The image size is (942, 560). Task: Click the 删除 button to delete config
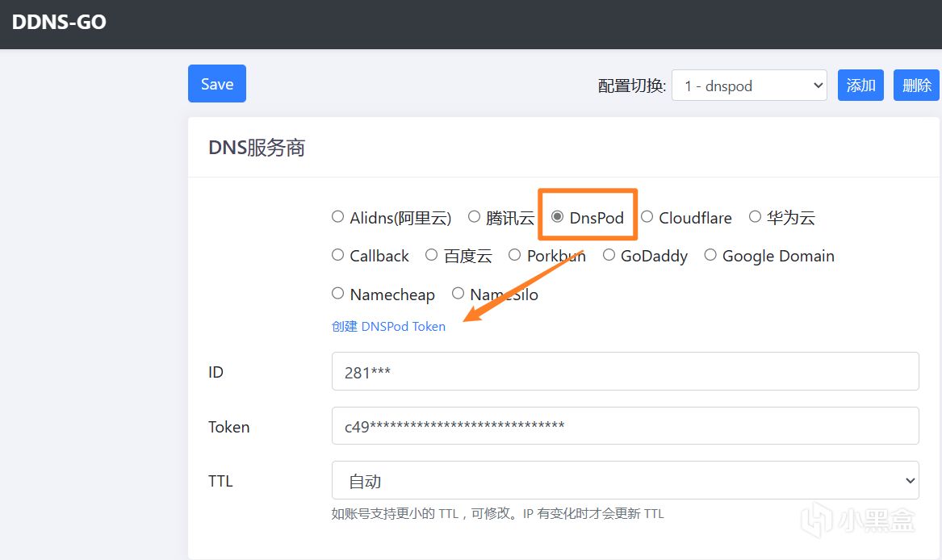point(916,85)
